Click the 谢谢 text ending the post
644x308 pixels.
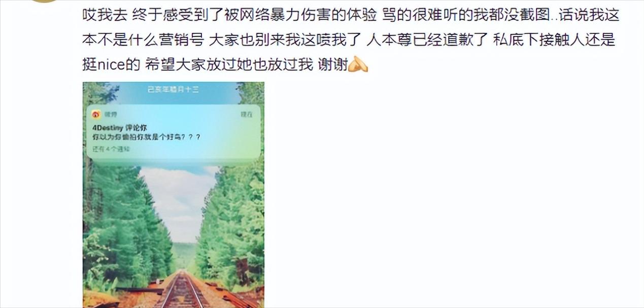332,64
